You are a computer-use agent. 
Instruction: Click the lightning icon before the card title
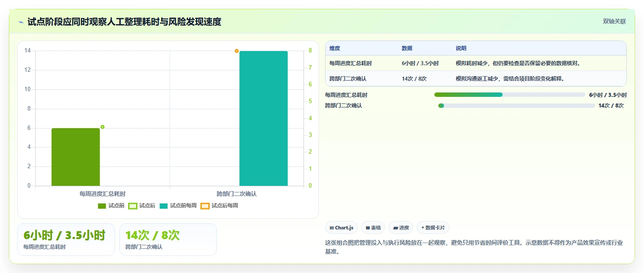[x=21, y=22]
